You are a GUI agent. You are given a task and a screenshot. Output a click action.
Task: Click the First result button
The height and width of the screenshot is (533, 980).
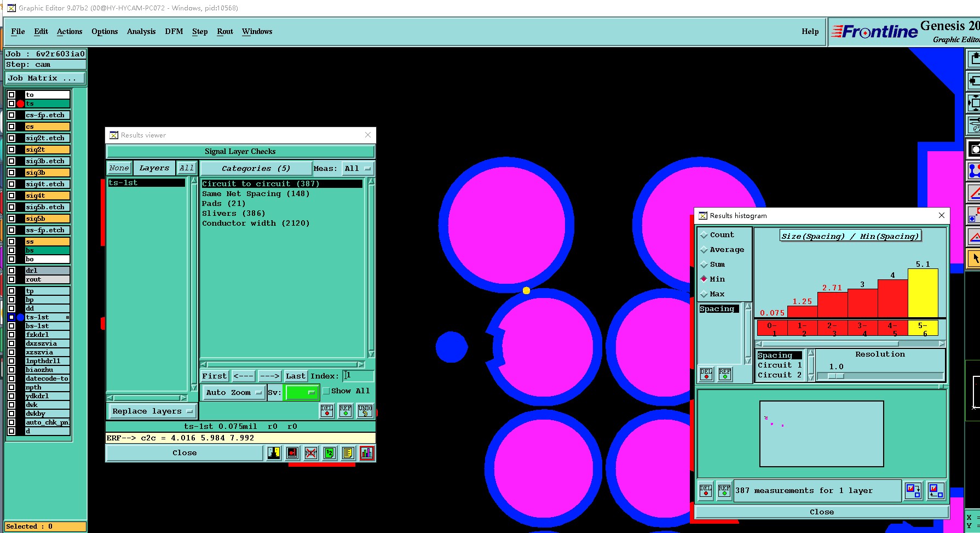point(214,376)
